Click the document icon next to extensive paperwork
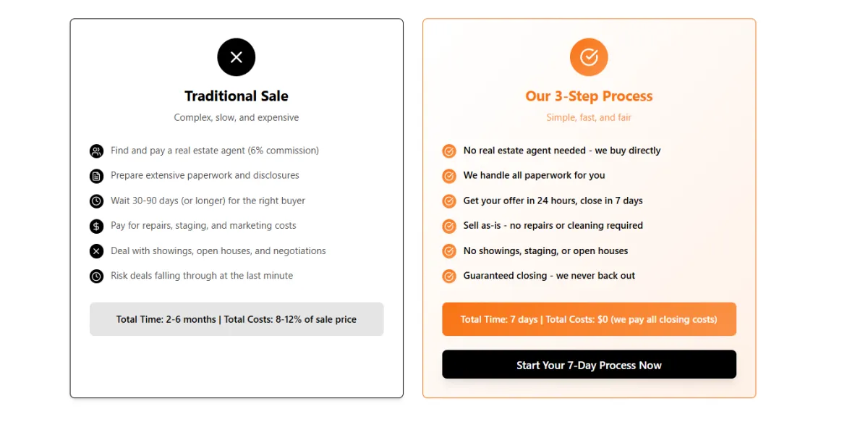The width and height of the screenshot is (868, 430). point(96,176)
